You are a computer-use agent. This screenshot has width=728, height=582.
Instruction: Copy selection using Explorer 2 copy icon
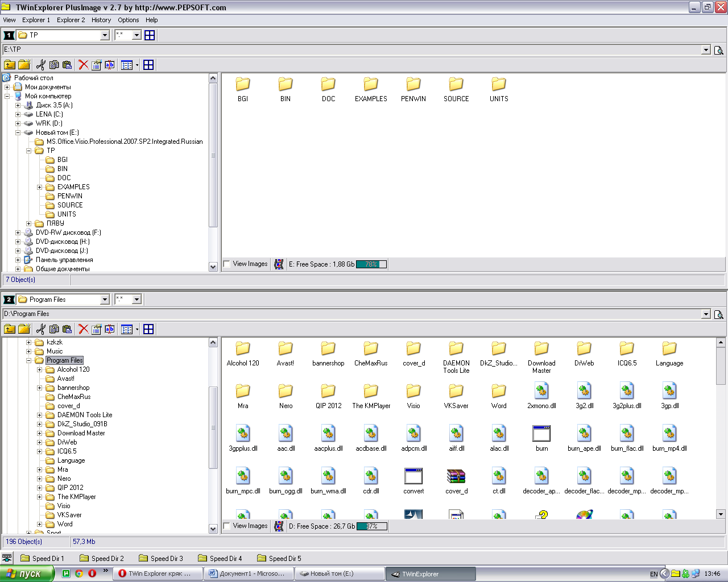(x=54, y=329)
